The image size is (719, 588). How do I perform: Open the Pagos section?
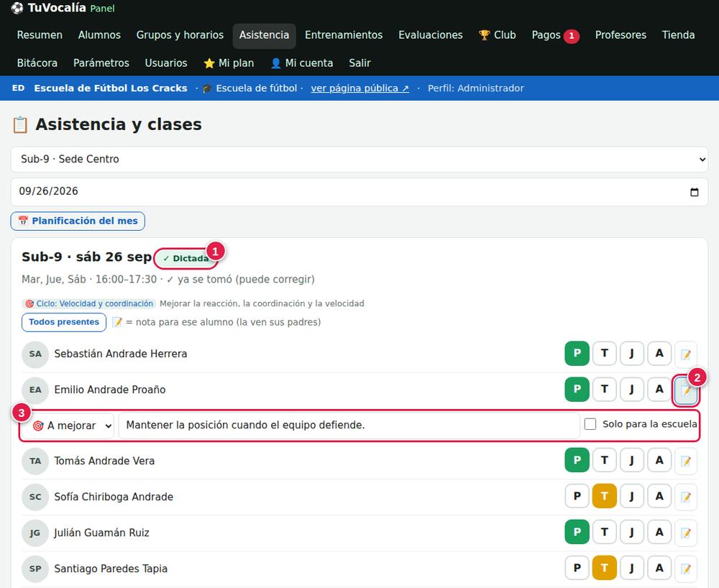click(x=555, y=35)
